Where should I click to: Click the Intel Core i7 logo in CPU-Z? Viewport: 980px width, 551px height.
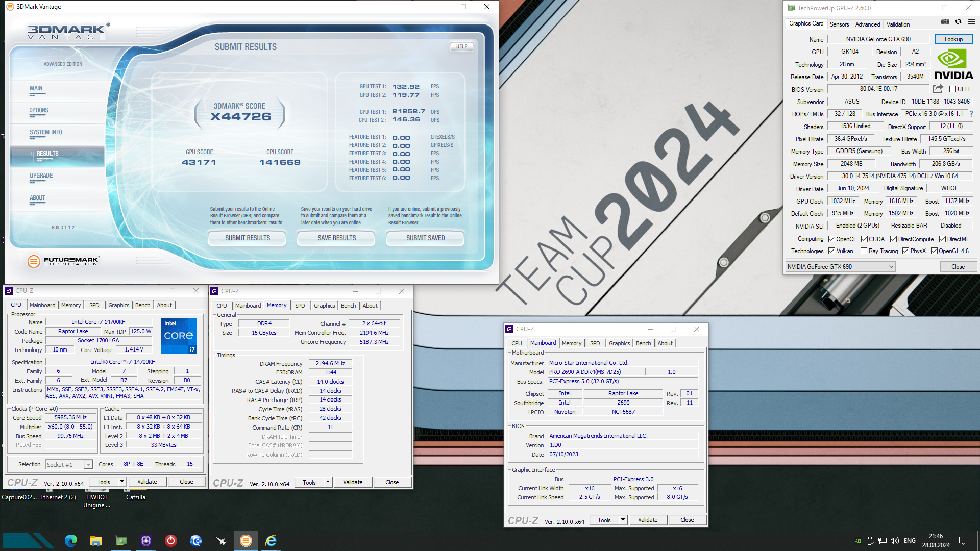pos(178,336)
